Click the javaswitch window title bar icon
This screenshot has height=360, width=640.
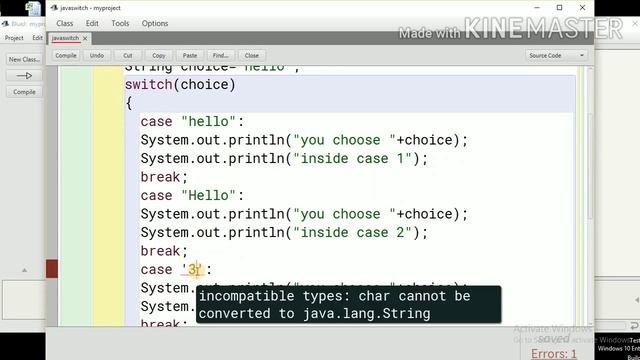point(54,8)
